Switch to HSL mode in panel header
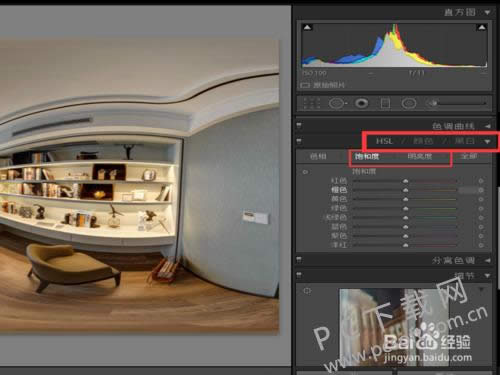The width and height of the screenshot is (500, 375). 384,141
